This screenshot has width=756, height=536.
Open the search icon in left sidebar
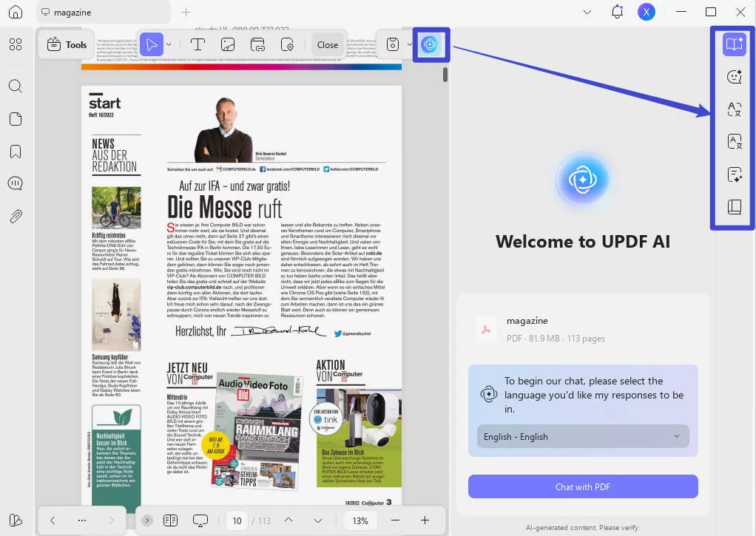tap(15, 86)
